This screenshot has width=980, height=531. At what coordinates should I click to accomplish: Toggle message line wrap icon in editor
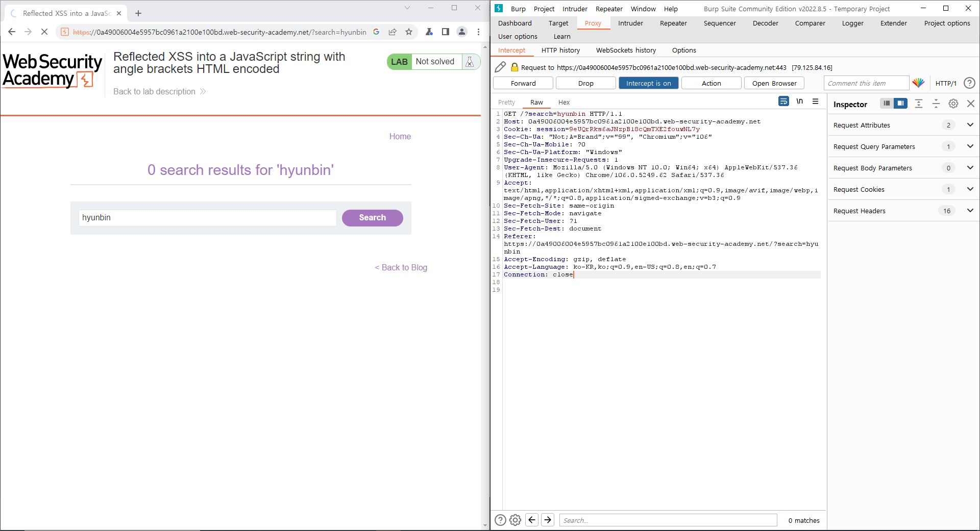click(x=783, y=101)
